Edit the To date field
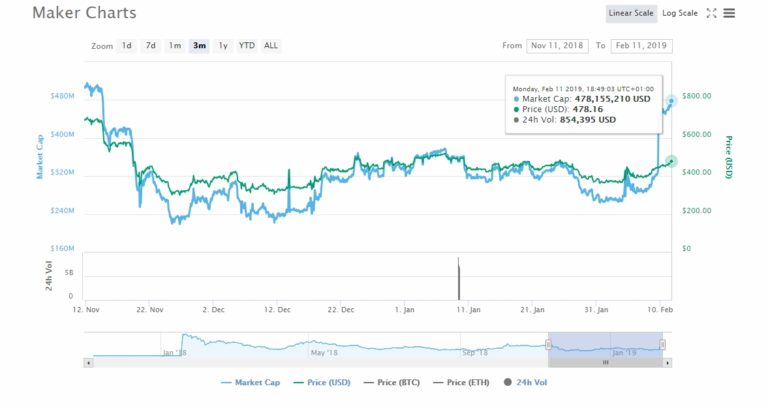The width and height of the screenshot is (768, 410). tap(641, 46)
